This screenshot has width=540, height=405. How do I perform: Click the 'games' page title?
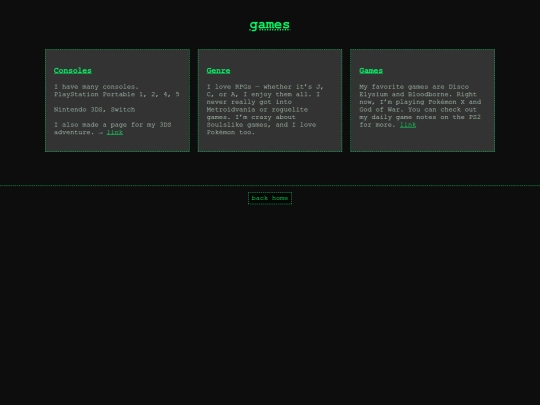(x=270, y=25)
